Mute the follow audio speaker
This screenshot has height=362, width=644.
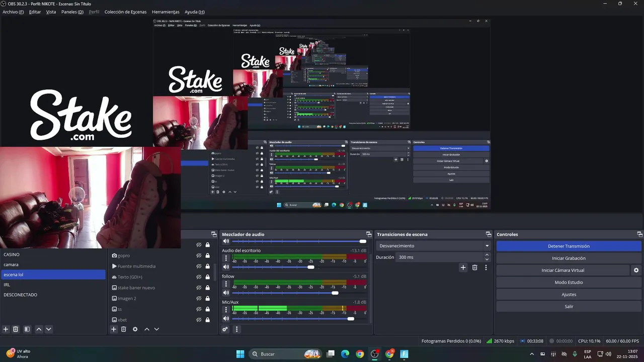pos(226,293)
